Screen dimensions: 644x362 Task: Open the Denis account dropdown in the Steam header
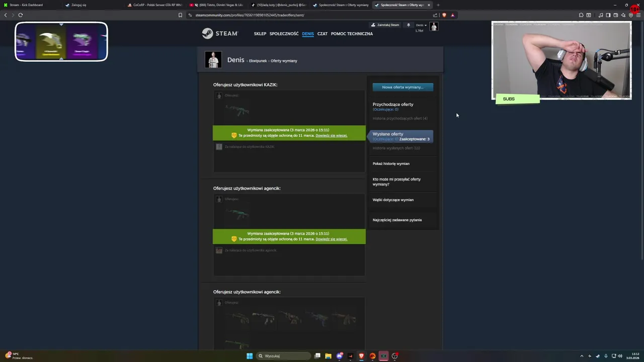(x=421, y=25)
